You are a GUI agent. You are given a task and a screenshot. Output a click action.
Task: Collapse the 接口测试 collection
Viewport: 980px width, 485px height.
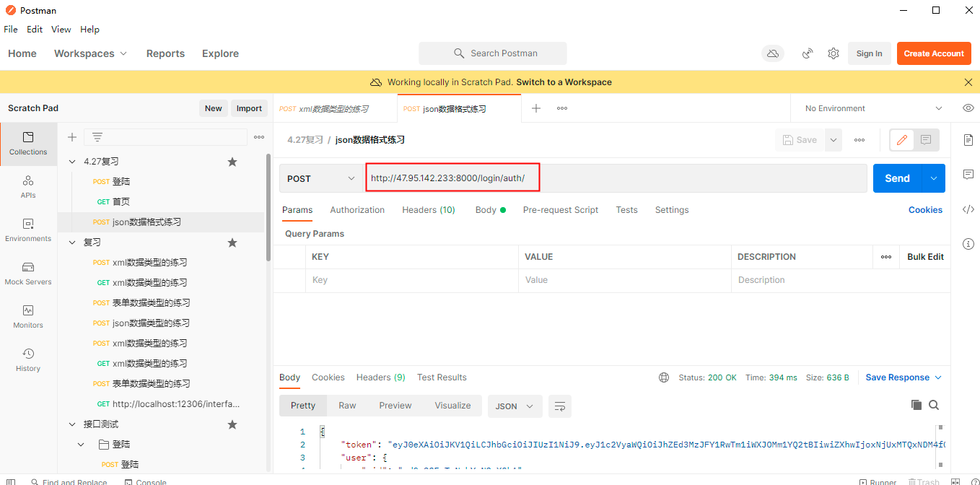pos(72,424)
